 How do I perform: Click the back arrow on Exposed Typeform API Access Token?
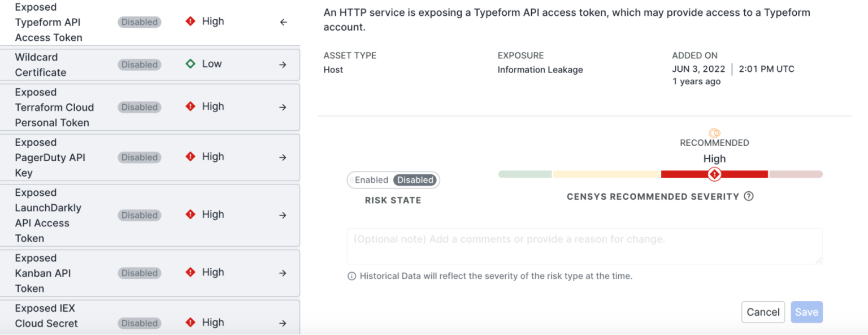point(283,22)
